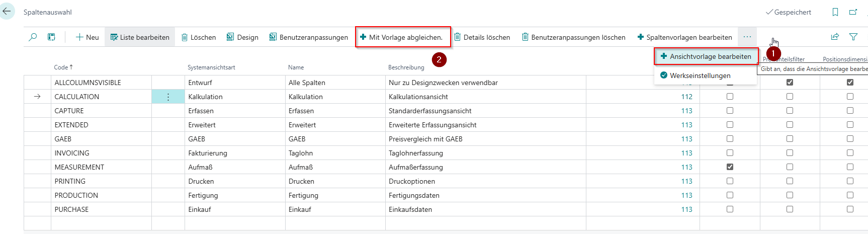Click the analysis view icon beside search
Viewport: 868px width, 234px height.
(x=51, y=37)
